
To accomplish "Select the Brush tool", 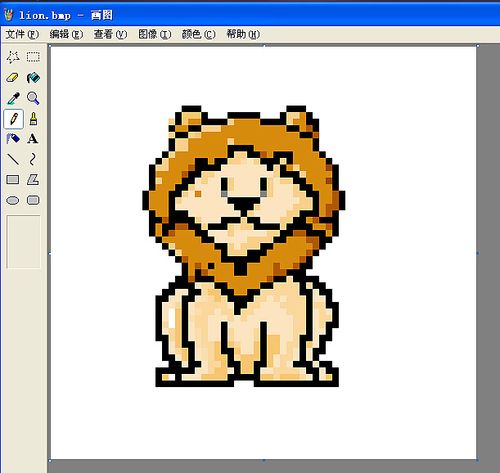I will tap(33, 119).
